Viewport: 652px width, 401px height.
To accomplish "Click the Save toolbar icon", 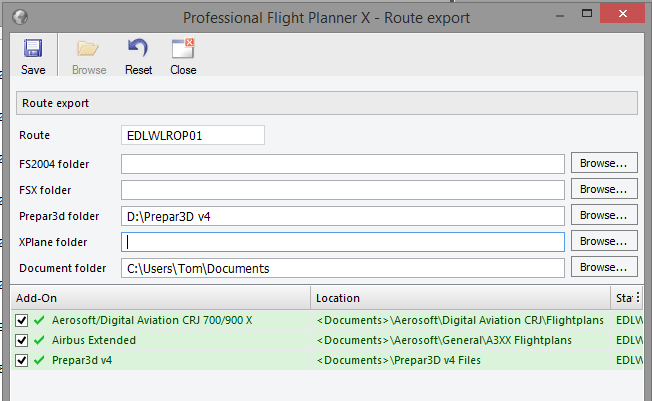I will (x=33, y=48).
